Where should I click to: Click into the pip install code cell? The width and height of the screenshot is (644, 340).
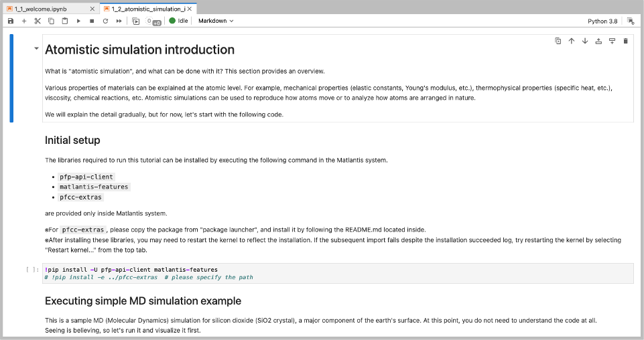point(335,273)
